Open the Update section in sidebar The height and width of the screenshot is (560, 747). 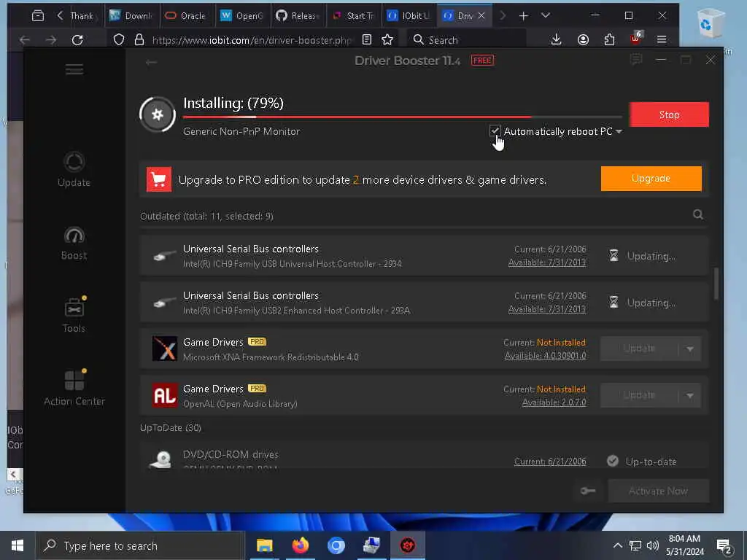pyautogui.click(x=74, y=169)
